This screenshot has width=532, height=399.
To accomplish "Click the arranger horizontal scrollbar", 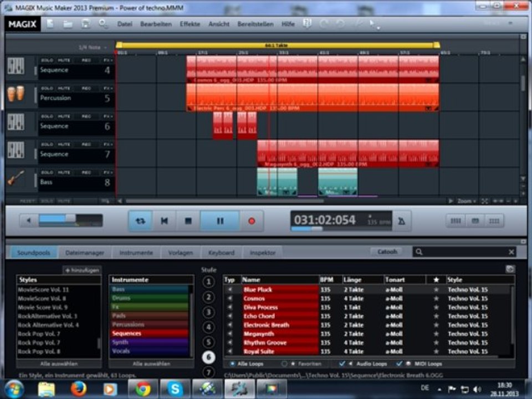I will 224,201.
